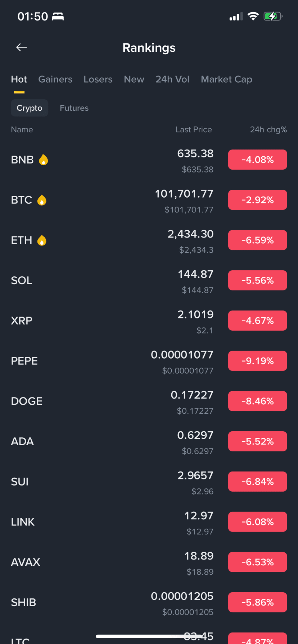Switch to 24h Vol tab

click(x=172, y=79)
